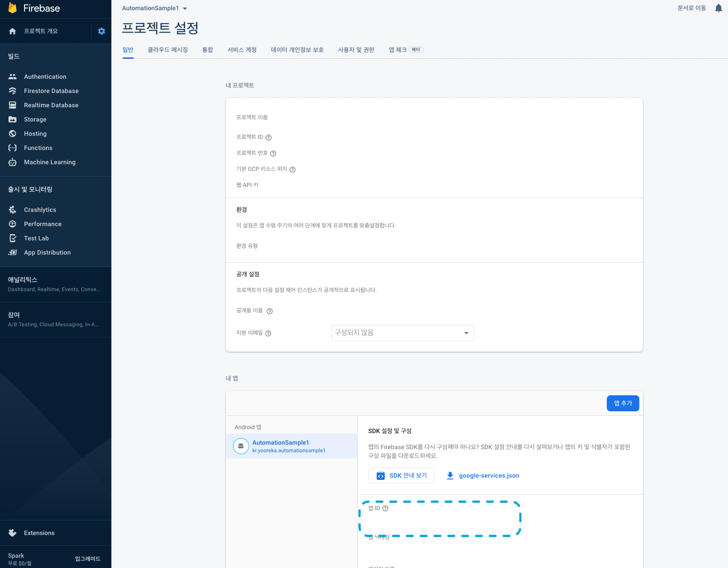This screenshot has height=568, width=728.
Task: Open Functions in sidebar
Action: (x=56, y=148)
